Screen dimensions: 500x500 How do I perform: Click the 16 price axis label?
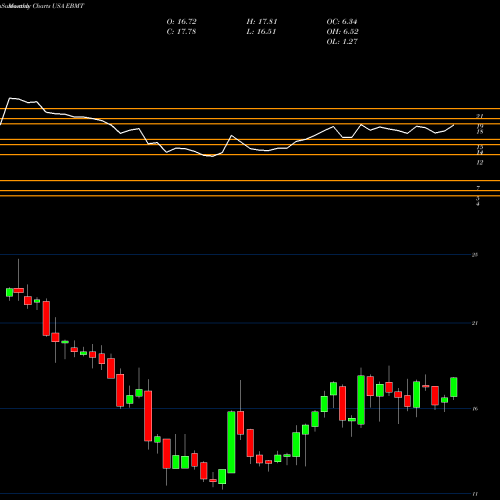tap(475, 409)
